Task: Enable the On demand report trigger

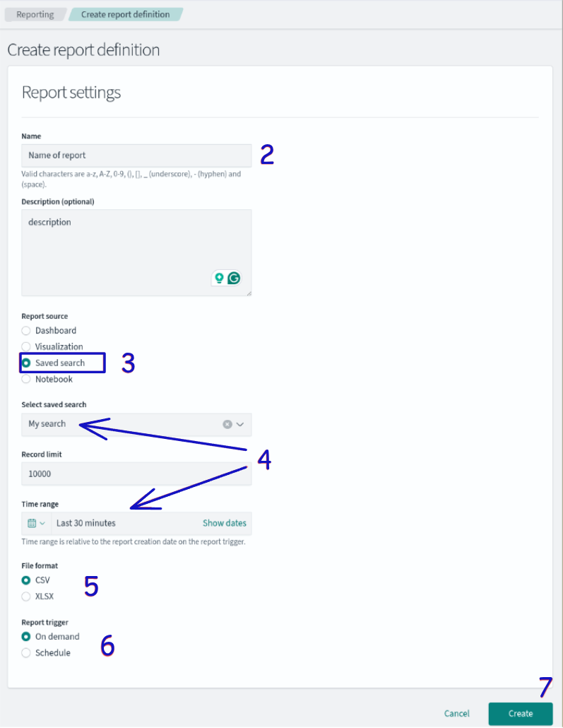Action: tap(25, 636)
